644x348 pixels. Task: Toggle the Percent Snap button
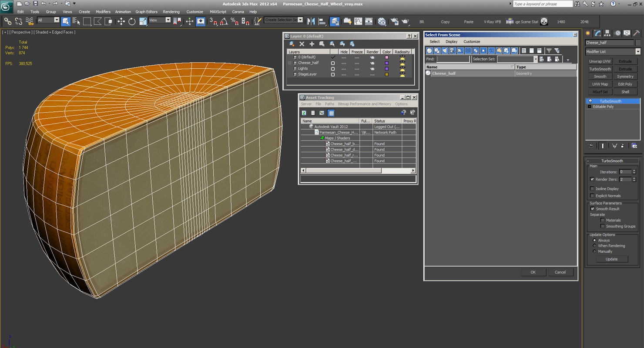pos(235,21)
